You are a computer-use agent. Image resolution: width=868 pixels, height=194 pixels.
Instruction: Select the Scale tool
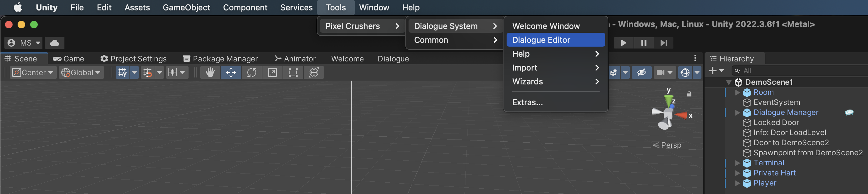272,72
